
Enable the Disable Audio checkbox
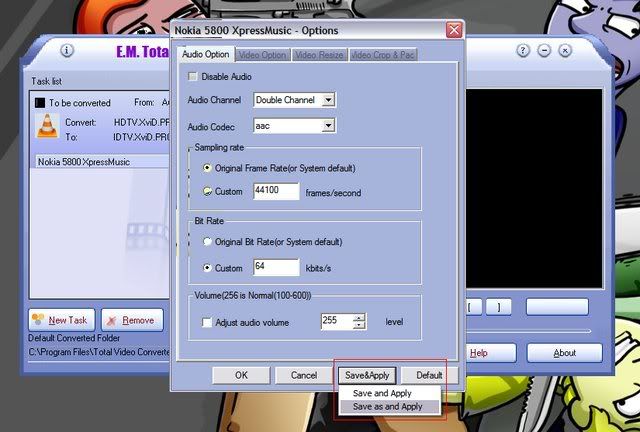point(193,76)
